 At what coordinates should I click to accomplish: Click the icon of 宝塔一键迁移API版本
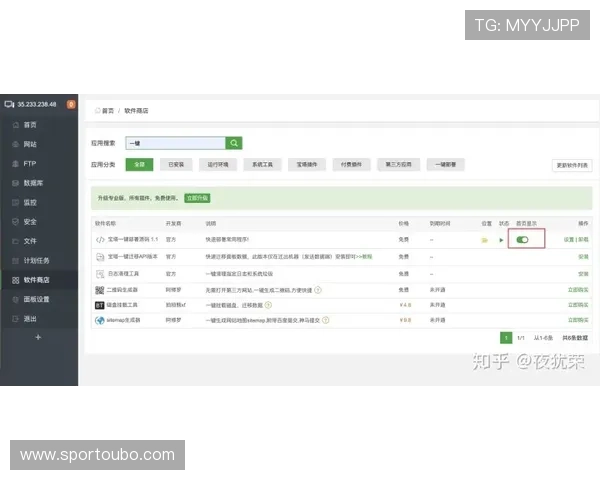(x=100, y=257)
